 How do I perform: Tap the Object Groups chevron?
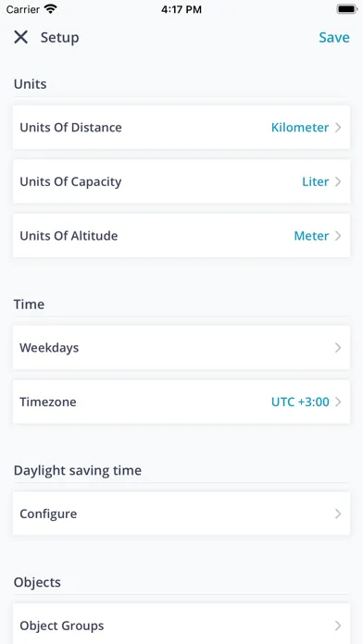click(338, 625)
